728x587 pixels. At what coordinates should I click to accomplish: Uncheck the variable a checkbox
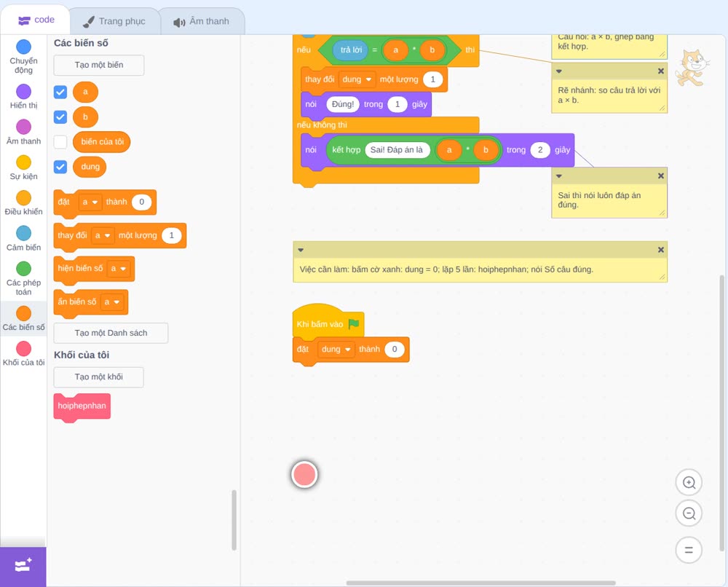click(60, 92)
